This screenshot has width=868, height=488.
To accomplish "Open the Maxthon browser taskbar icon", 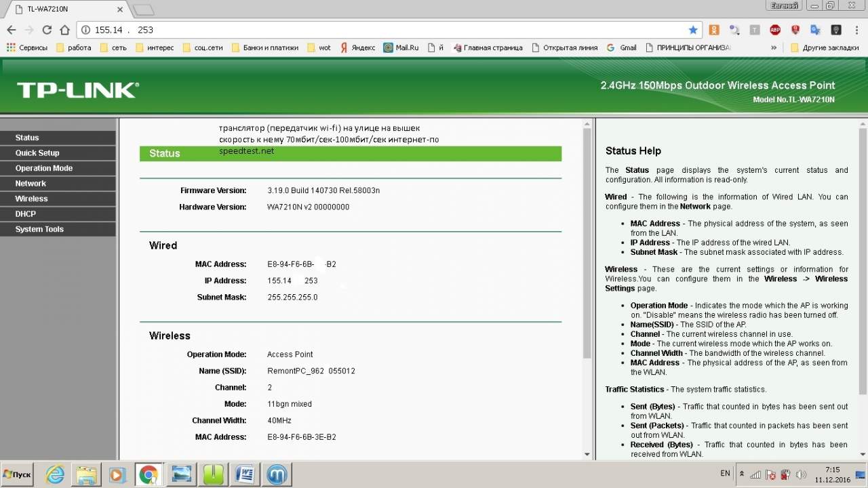I will 276,474.
